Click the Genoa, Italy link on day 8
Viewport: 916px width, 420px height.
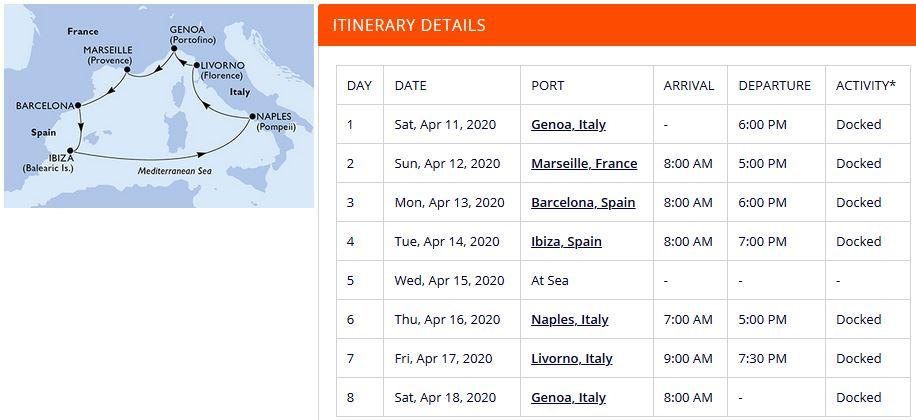click(x=568, y=398)
